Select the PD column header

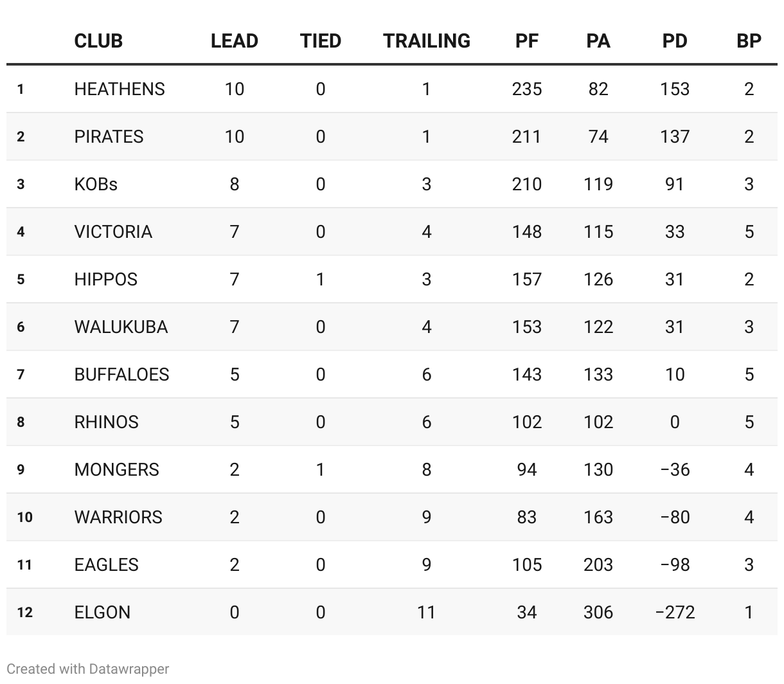click(x=675, y=41)
